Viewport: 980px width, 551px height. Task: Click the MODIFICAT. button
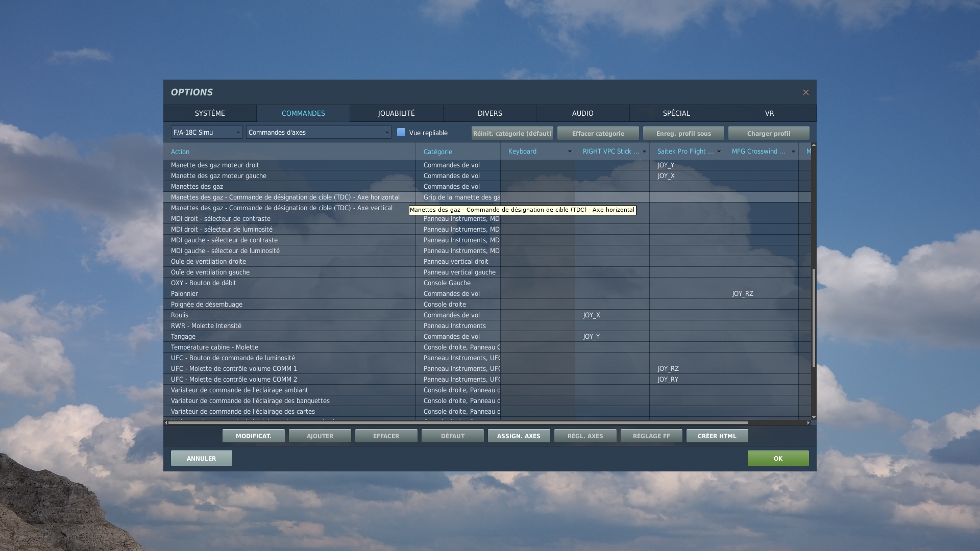tap(253, 436)
